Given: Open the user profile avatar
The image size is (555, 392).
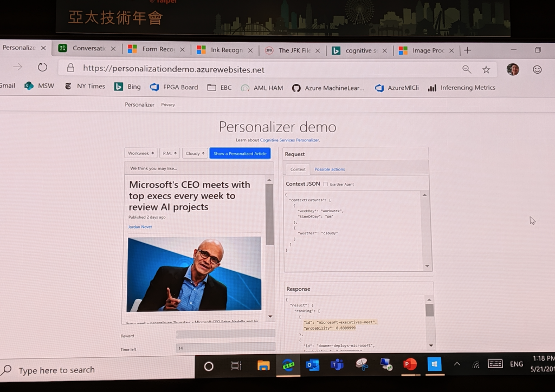Looking at the screenshot, I should point(513,70).
